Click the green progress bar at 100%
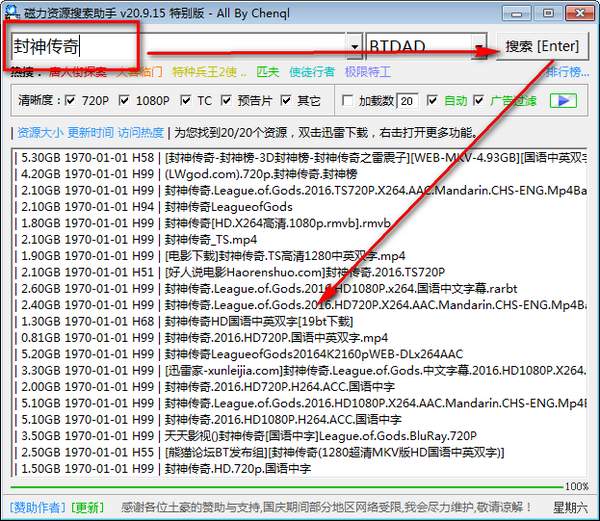This screenshot has width=600, height=521. 287,487
